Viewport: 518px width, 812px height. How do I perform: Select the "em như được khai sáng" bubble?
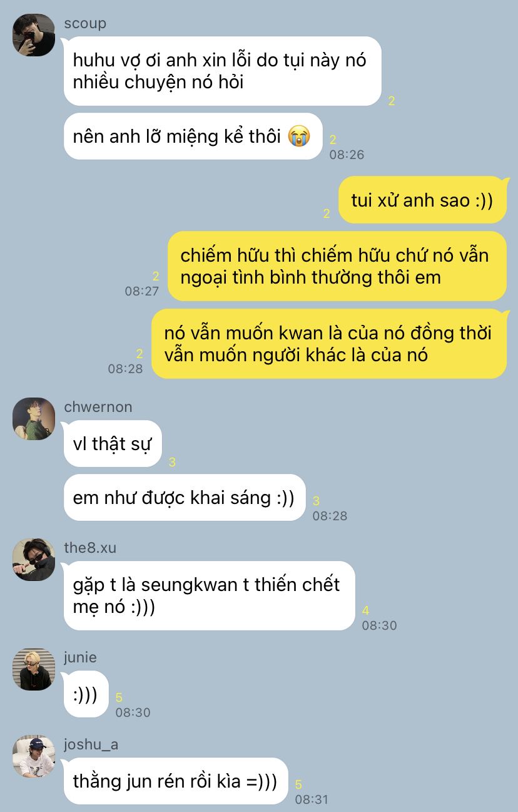[x=185, y=498]
